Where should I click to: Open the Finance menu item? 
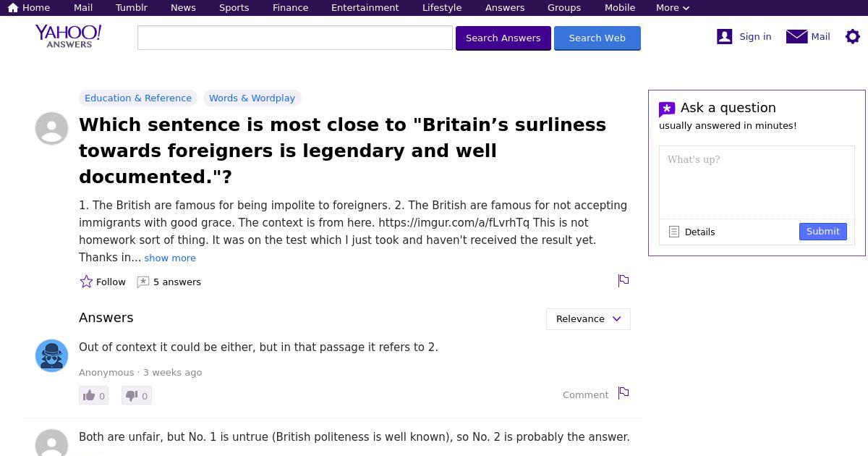coord(290,7)
